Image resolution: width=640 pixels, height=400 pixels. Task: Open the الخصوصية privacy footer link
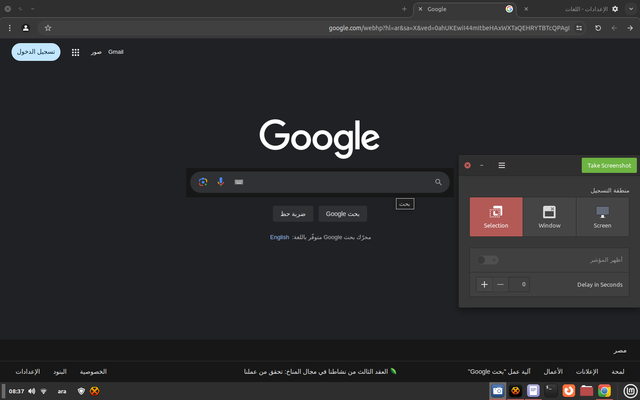click(x=93, y=372)
